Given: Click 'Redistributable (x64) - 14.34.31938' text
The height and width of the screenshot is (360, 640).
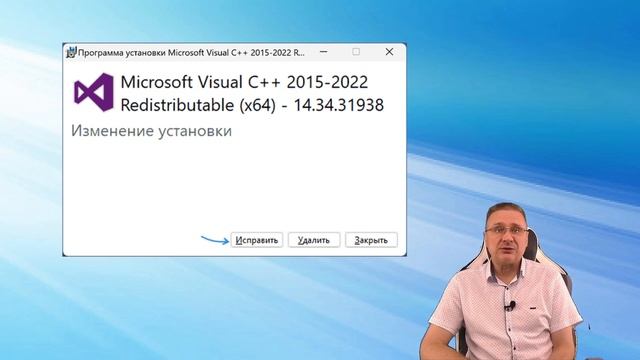Looking at the screenshot, I should click(252, 105).
